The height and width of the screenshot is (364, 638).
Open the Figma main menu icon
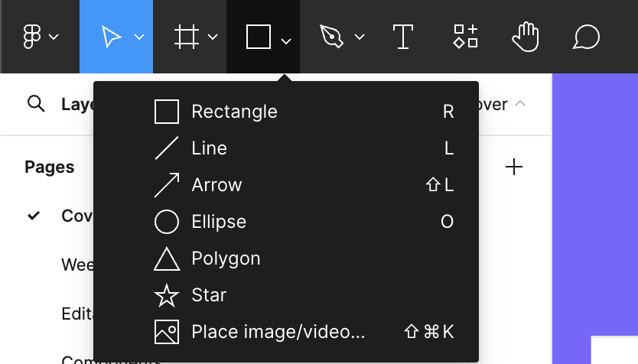32,37
